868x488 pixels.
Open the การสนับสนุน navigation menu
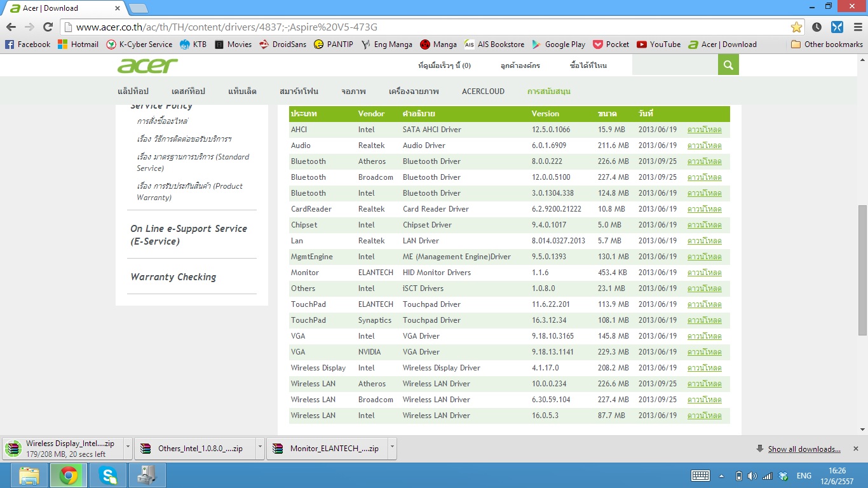click(x=549, y=91)
